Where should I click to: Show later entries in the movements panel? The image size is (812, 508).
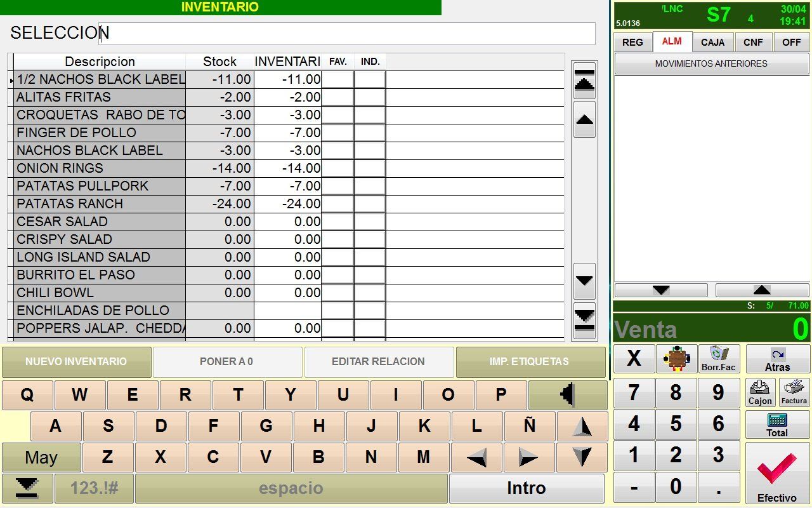(x=661, y=290)
